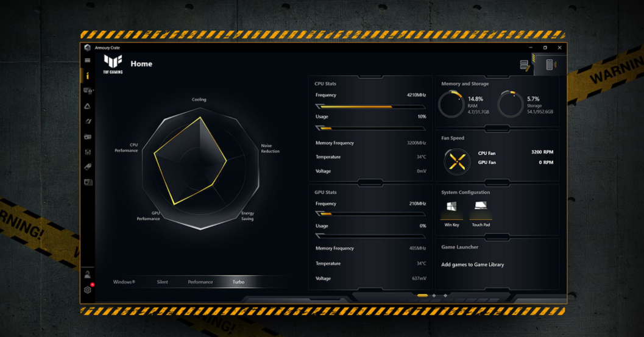Click the CPU Usage progress bar
The width and height of the screenshot is (644, 337).
370,128
